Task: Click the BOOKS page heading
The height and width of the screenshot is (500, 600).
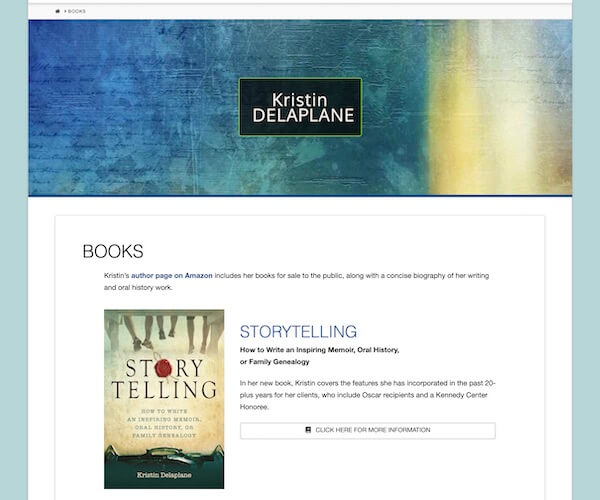Action: pyautogui.click(x=113, y=251)
